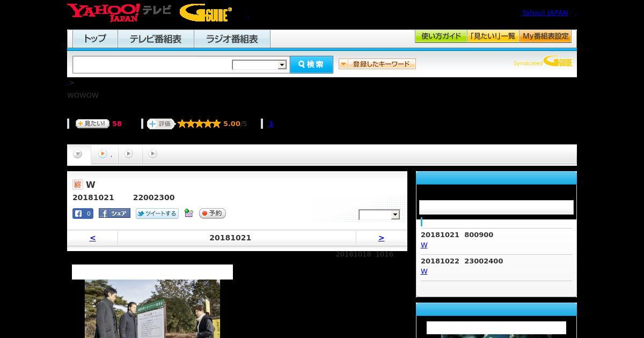644x338 pixels.
Task: Open the Yahoo! JAPAN link at top right
Action: coord(545,13)
